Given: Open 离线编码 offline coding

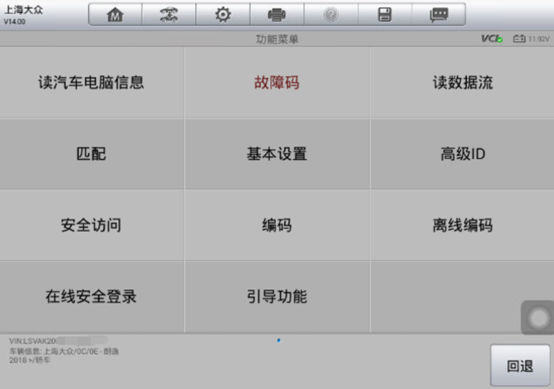Looking at the screenshot, I should point(462,225).
